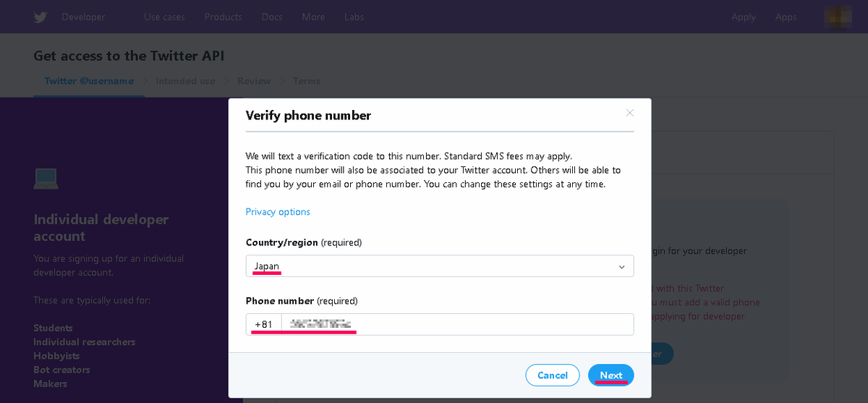
Task: Go to Labs in navigation
Action: [x=354, y=17]
